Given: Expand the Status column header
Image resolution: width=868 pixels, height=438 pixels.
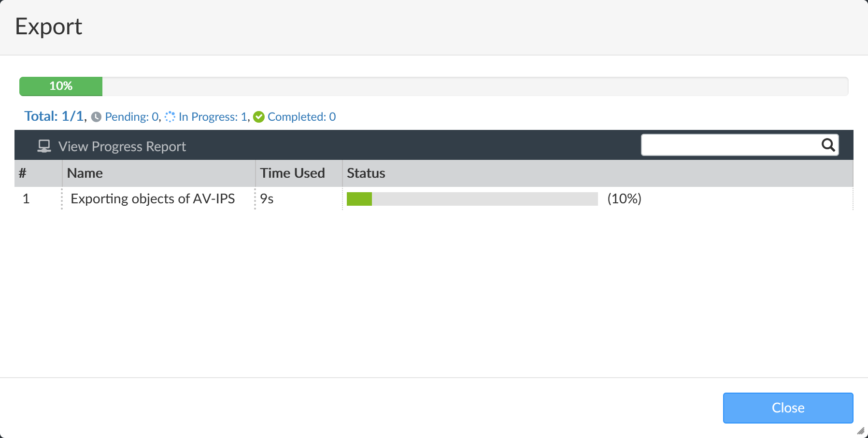Looking at the screenshot, I should pyautogui.click(x=366, y=173).
